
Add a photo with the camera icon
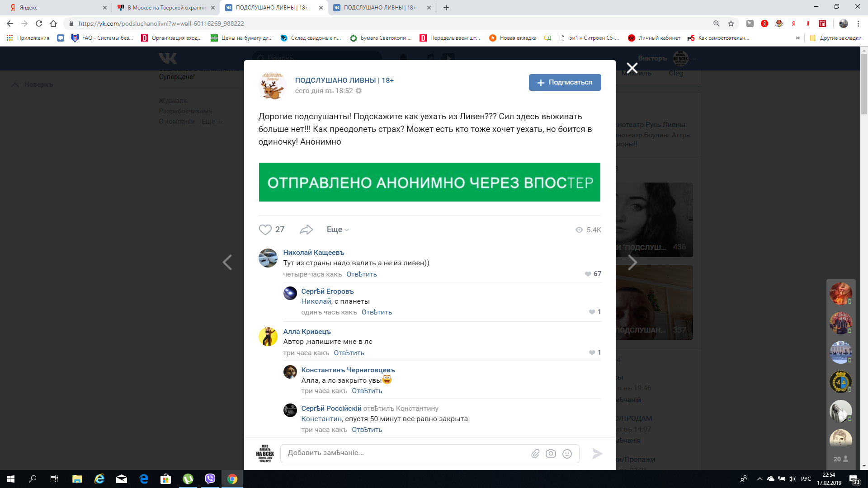click(x=551, y=454)
